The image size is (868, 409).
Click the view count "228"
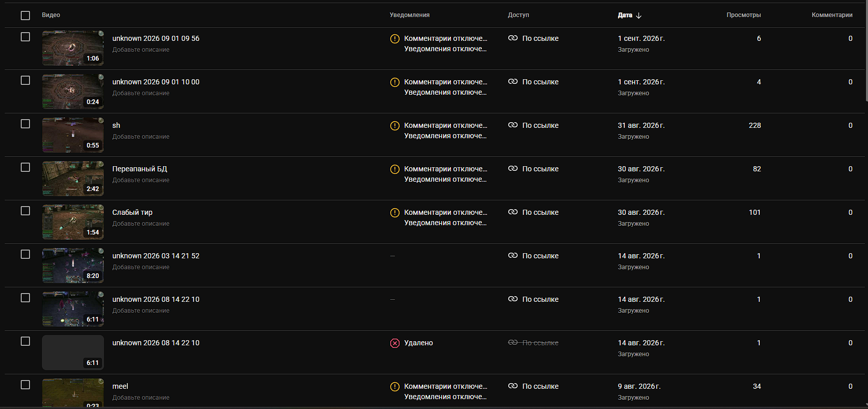coord(755,125)
